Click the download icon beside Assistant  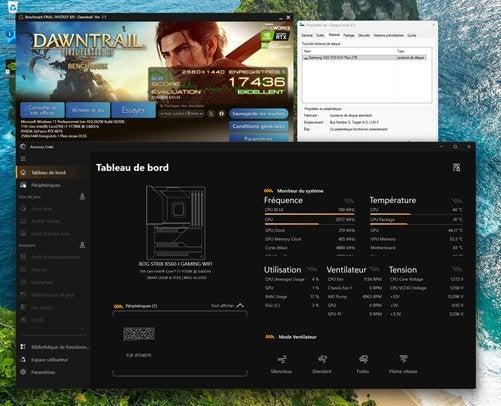tap(82, 245)
